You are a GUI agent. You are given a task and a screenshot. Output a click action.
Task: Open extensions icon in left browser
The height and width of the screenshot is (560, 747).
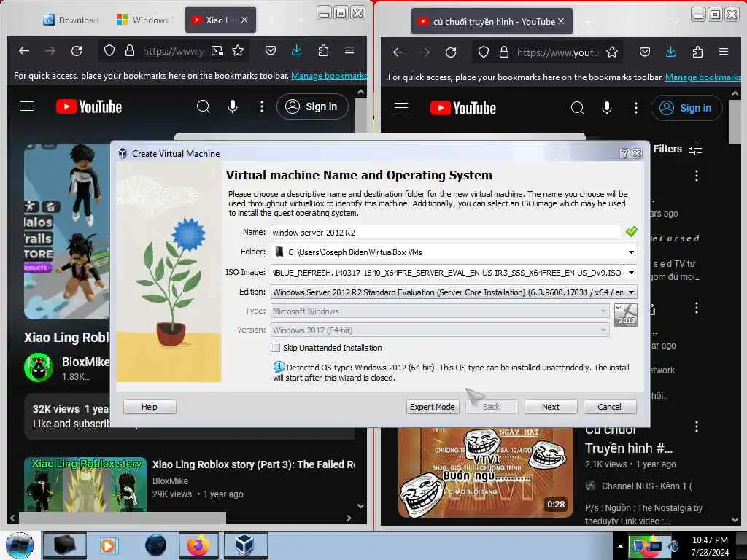(x=323, y=50)
